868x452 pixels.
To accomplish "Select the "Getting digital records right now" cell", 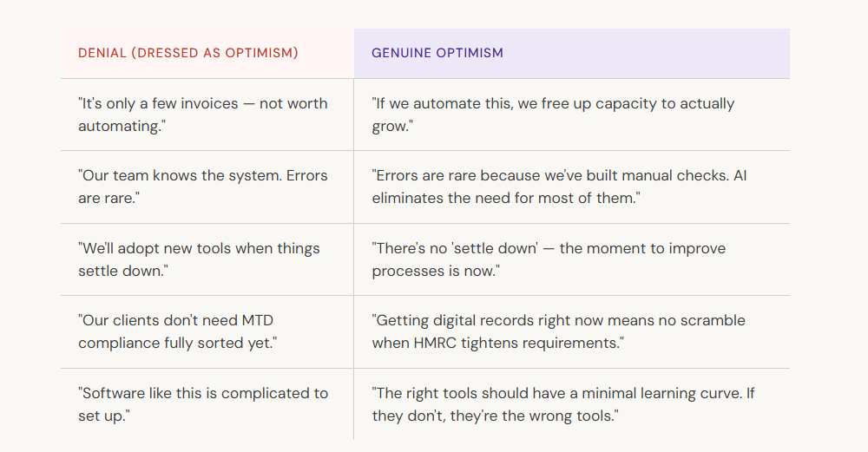I will pos(558,331).
